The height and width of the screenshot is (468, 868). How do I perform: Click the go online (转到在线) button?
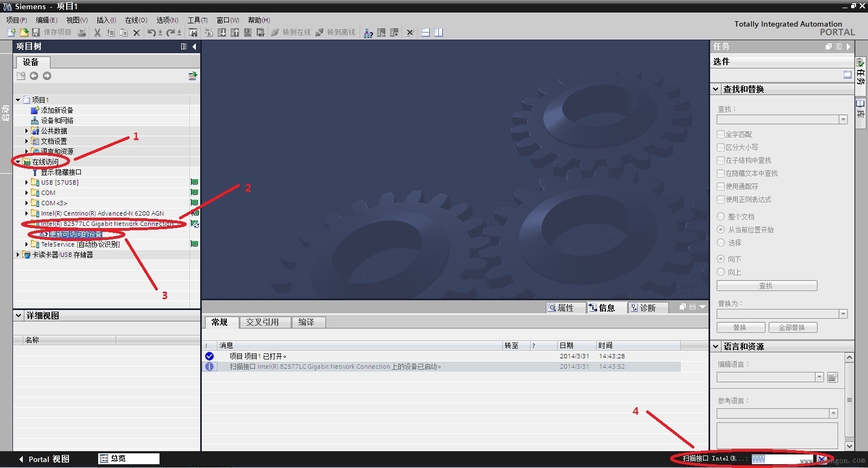pos(291,33)
